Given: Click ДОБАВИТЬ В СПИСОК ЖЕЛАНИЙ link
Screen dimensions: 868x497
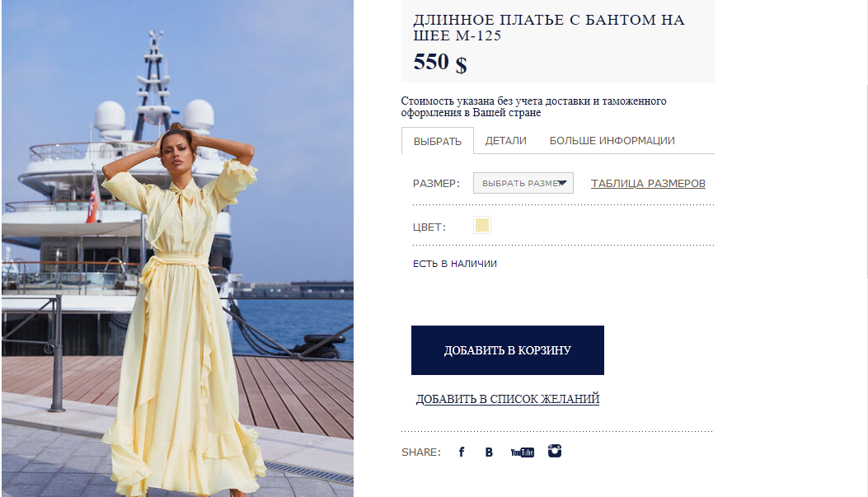Looking at the screenshot, I should pos(507,400).
